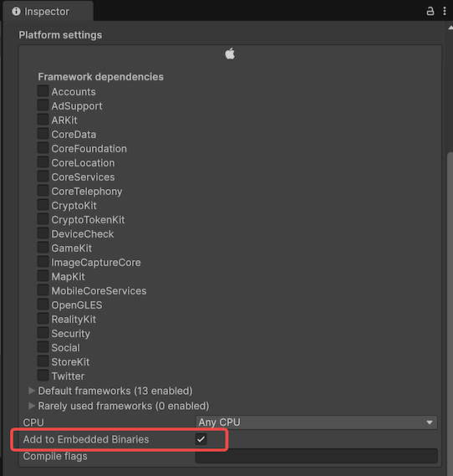
Task: Select the Apple platform settings tab icon
Action: pos(230,54)
